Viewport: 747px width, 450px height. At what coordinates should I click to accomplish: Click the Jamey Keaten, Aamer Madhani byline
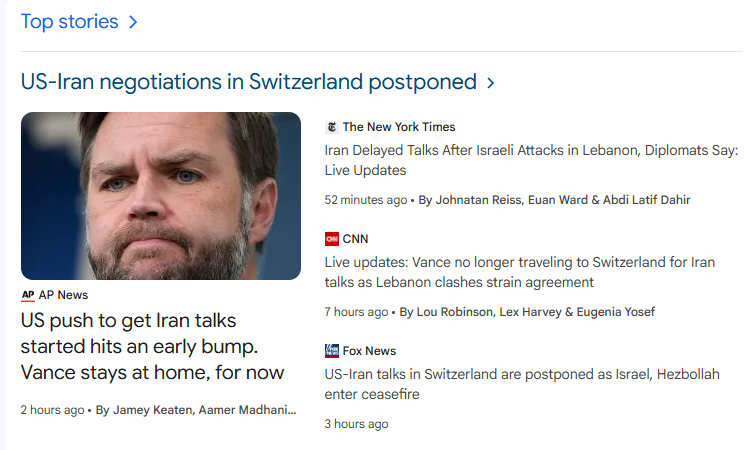coord(196,410)
